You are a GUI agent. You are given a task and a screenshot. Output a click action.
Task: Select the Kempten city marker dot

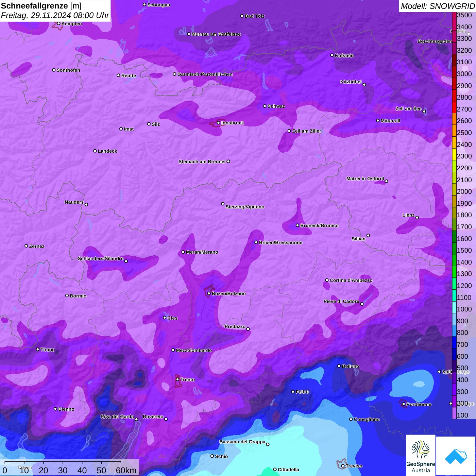coord(58,23)
